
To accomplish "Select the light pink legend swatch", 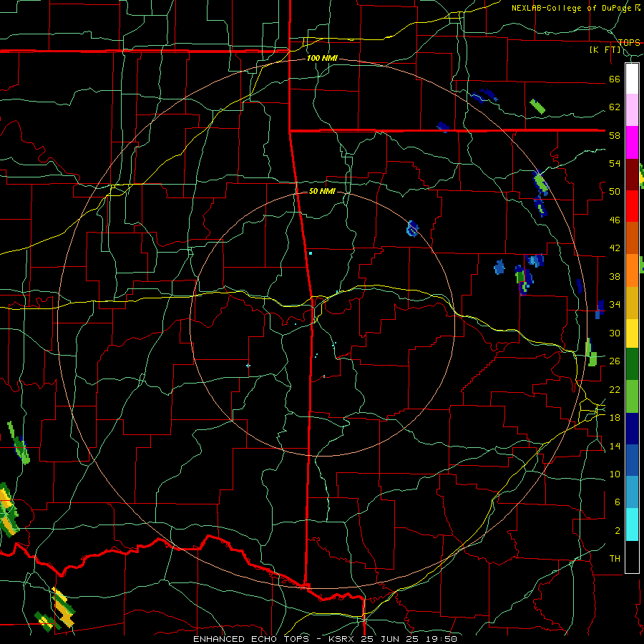I will point(632,110).
